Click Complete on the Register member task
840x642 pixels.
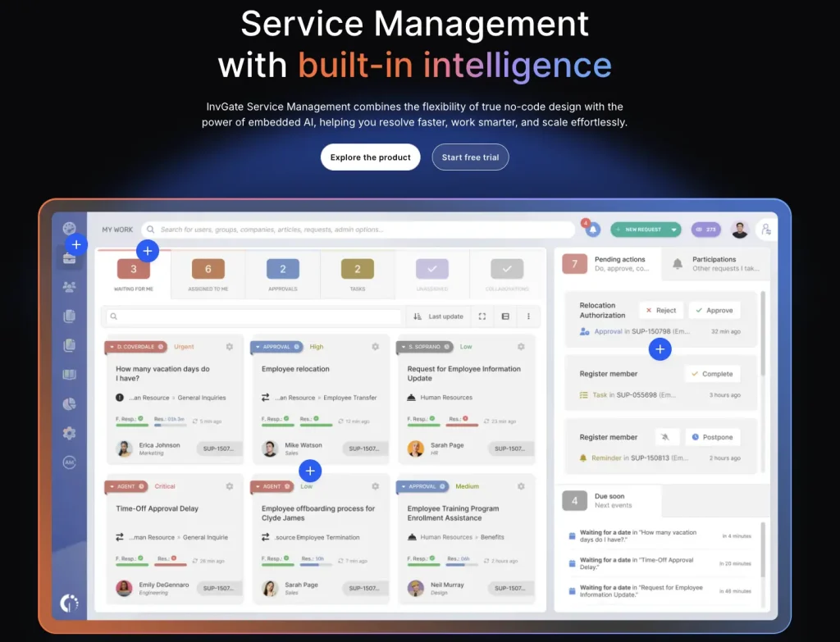[x=712, y=374]
